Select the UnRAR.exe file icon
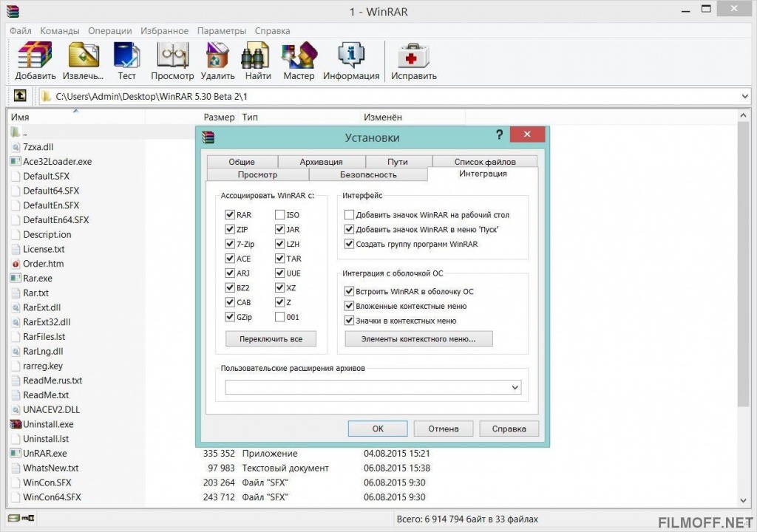The width and height of the screenshot is (757, 532). coord(16,454)
